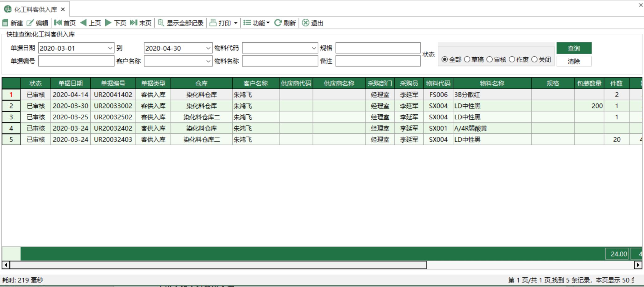Go to previous page with 上页 arrow

pos(83,23)
